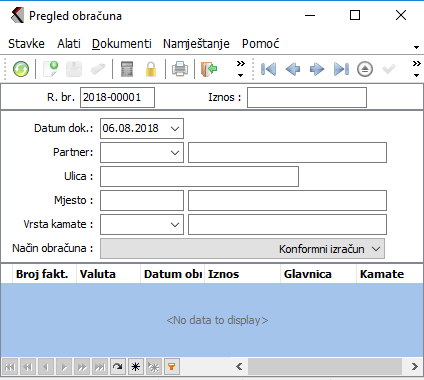Print using the printer icon
The width and height of the screenshot is (424, 380).
point(180,69)
